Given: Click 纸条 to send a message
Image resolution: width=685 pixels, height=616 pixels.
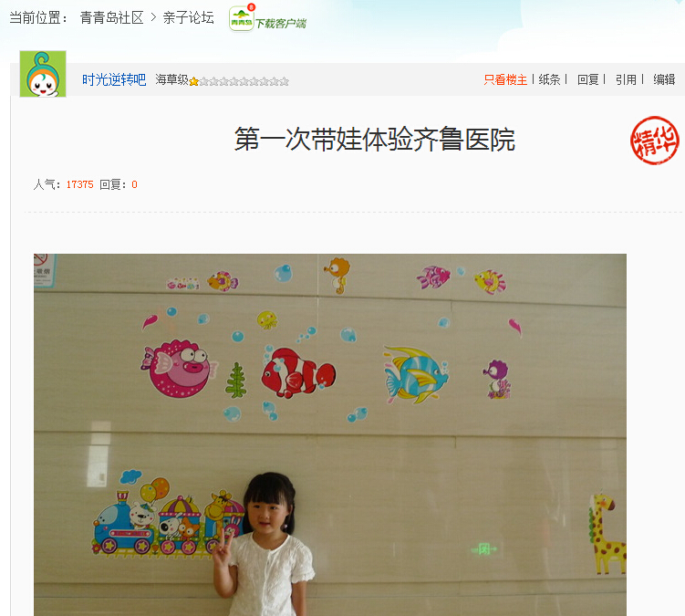Looking at the screenshot, I should click(550, 79).
